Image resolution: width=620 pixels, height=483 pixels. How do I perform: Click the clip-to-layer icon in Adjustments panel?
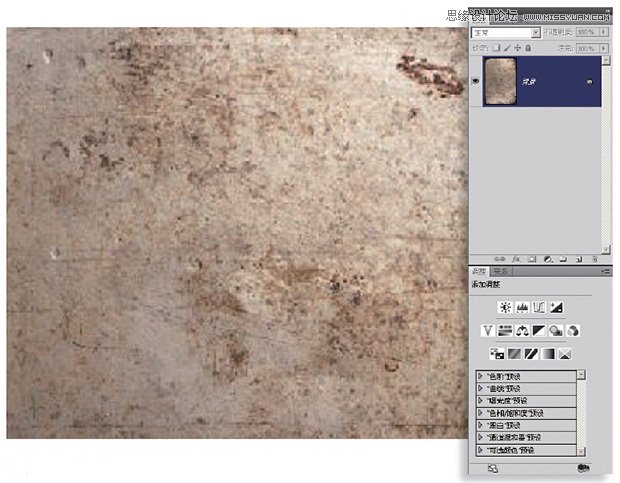(x=583, y=468)
